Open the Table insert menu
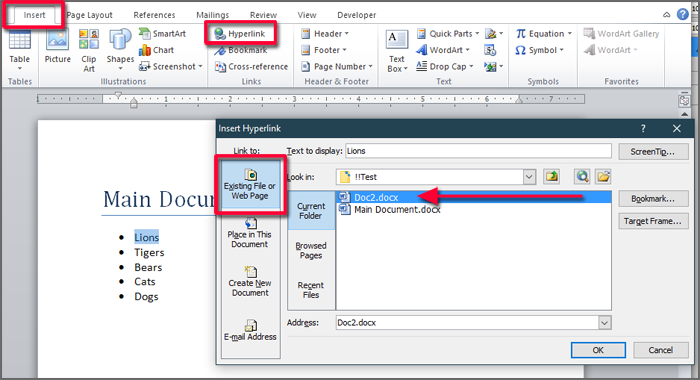Viewport: 700px width, 380px height. (20, 50)
